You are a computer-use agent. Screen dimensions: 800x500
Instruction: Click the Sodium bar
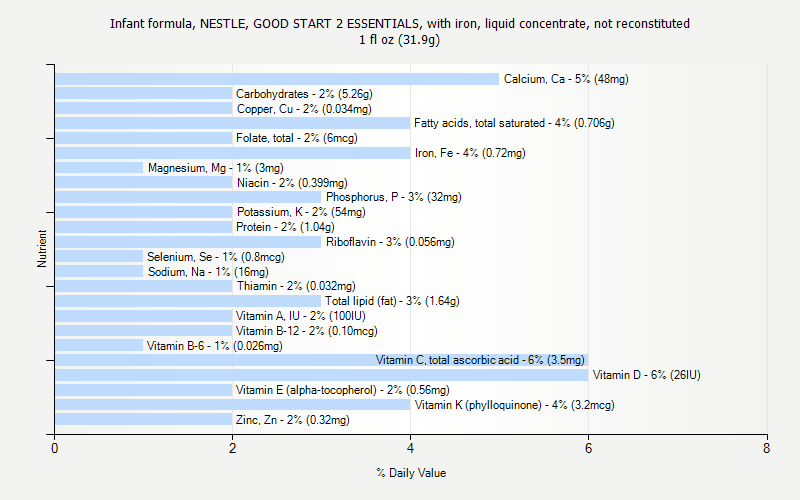pyautogui.click(x=99, y=271)
